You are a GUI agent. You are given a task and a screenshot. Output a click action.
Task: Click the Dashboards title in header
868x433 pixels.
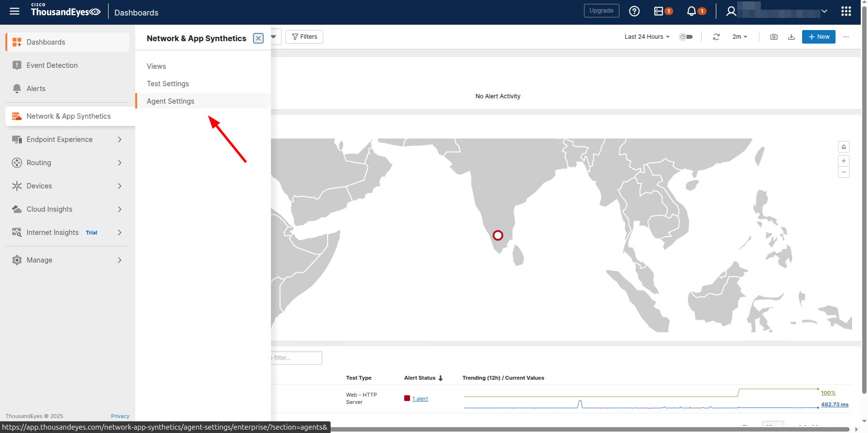136,13
